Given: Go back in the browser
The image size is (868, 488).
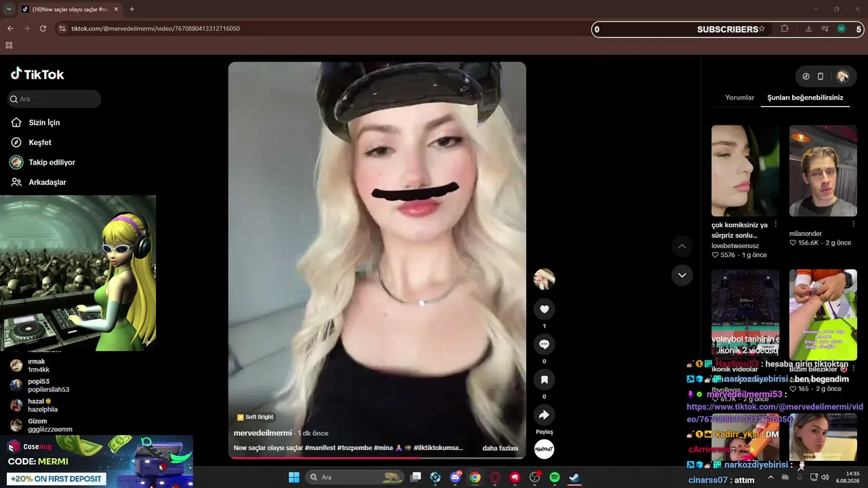Looking at the screenshot, I should pos(10,28).
